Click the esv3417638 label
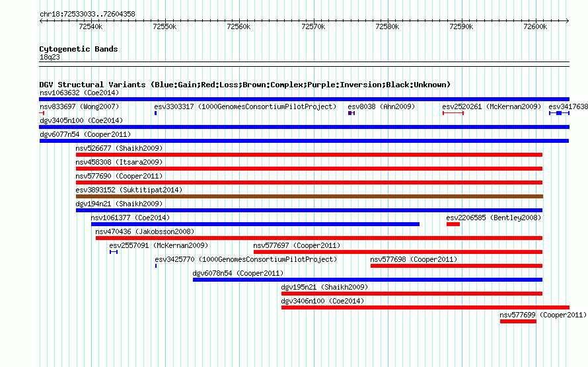This screenshot has height=367, width=588. pos(568,106)
